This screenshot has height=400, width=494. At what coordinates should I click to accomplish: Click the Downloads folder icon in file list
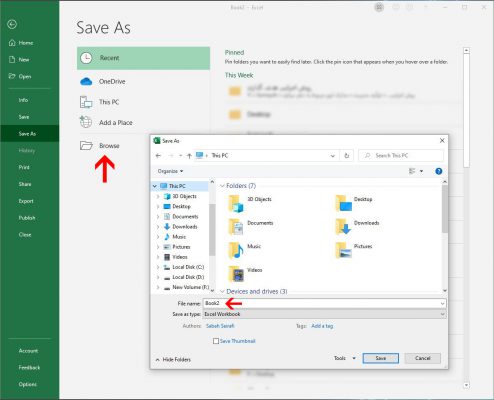343,227
